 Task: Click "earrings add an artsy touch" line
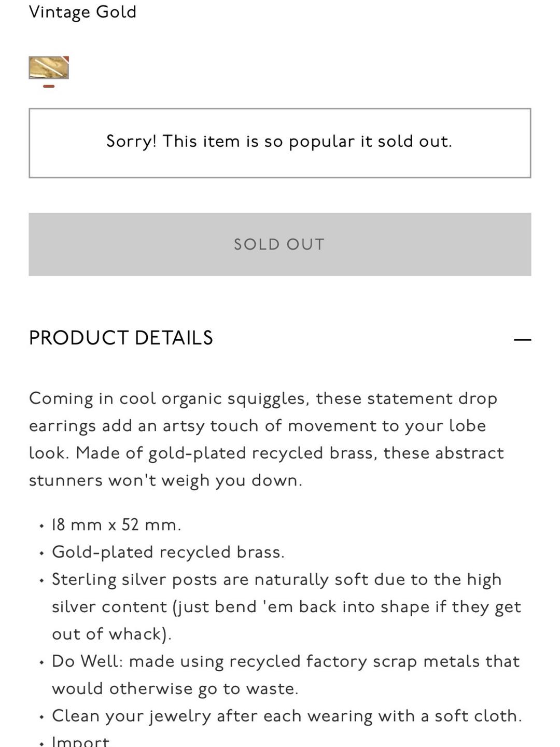point(257,426)
